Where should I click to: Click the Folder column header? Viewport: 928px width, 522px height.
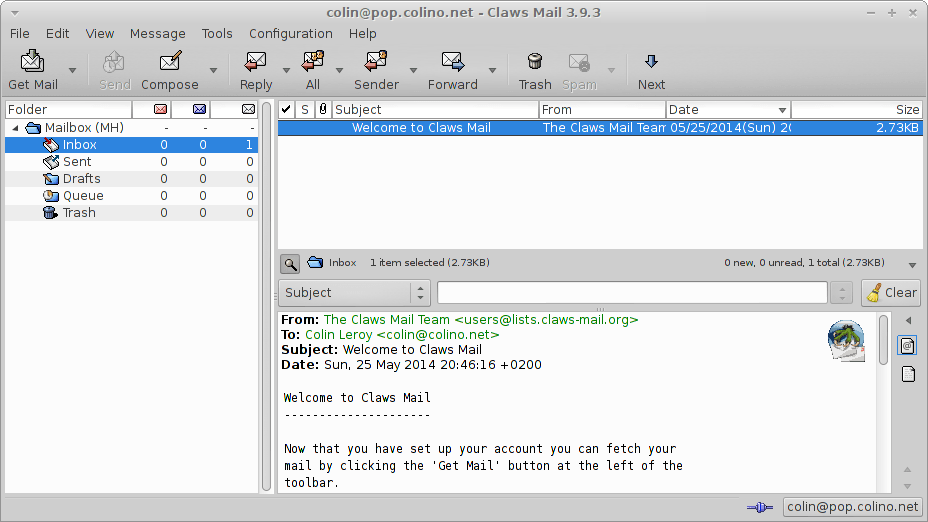[x=68, y=109]
